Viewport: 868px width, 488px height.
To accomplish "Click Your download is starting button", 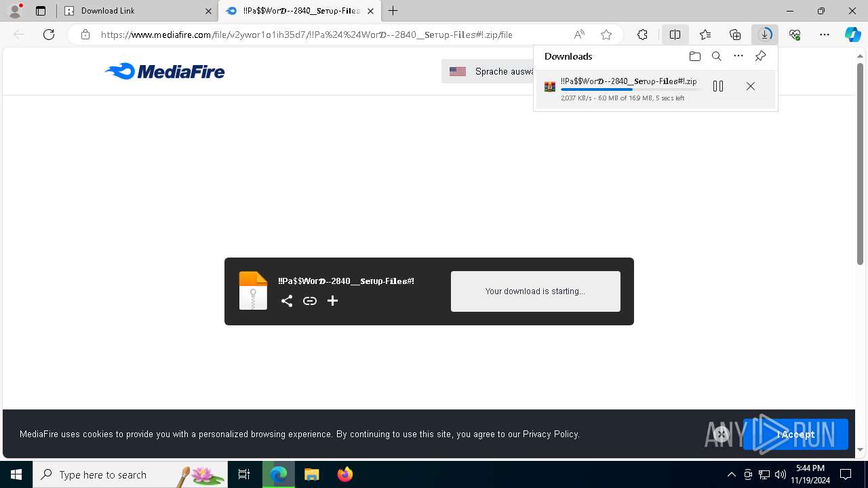I will click(x=536, y=291).
